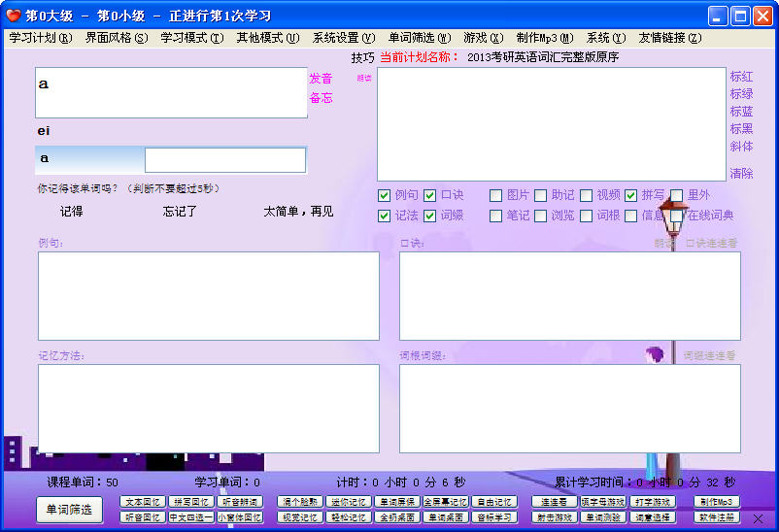
Task: Click the 发音 pronunciation link
Action: [321, 79]
